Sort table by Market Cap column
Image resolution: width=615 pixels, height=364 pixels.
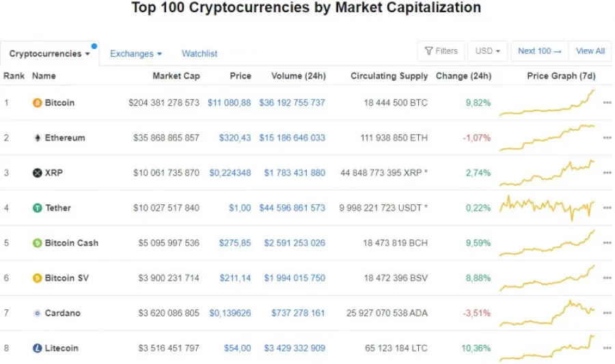point(176,76)
